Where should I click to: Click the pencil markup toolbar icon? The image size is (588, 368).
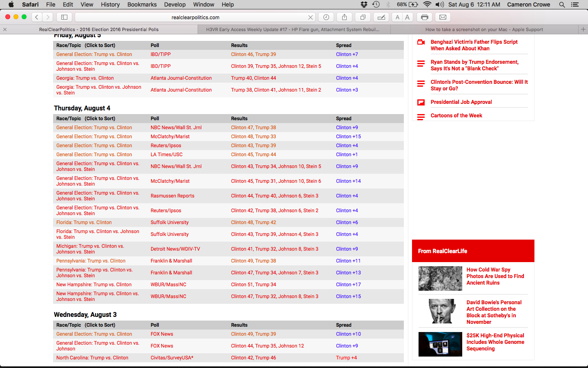(381, 17)
